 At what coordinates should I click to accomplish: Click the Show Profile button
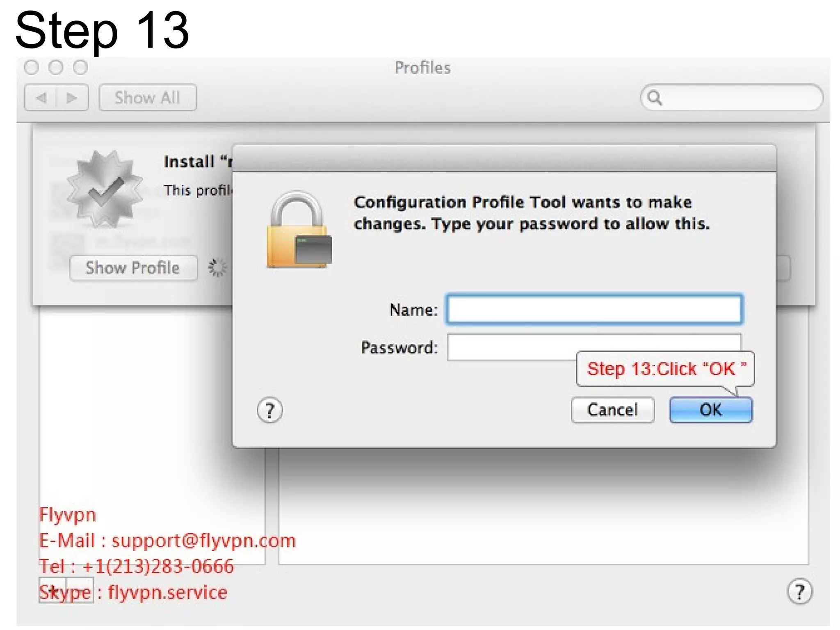click(133, 268)
